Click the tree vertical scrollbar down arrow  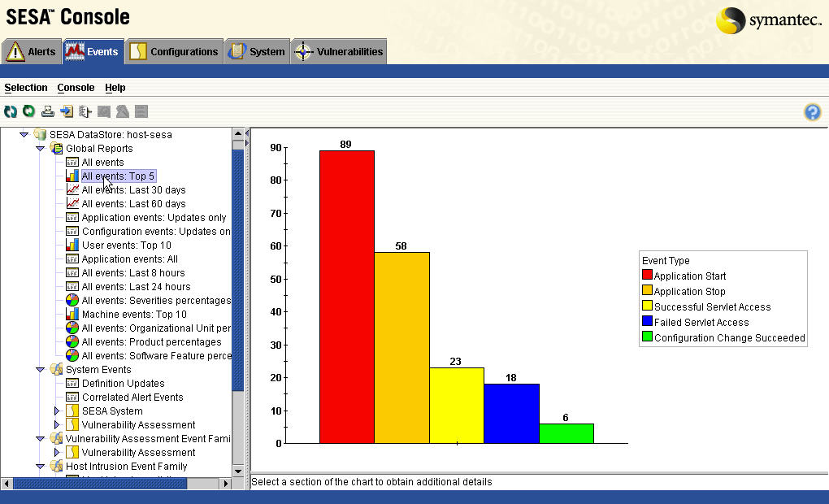[238, 471]
